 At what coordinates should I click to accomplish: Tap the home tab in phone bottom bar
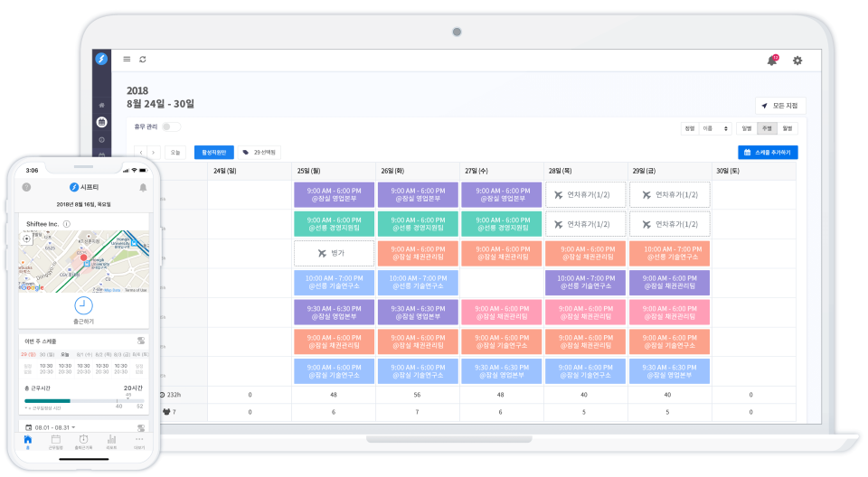28,442
